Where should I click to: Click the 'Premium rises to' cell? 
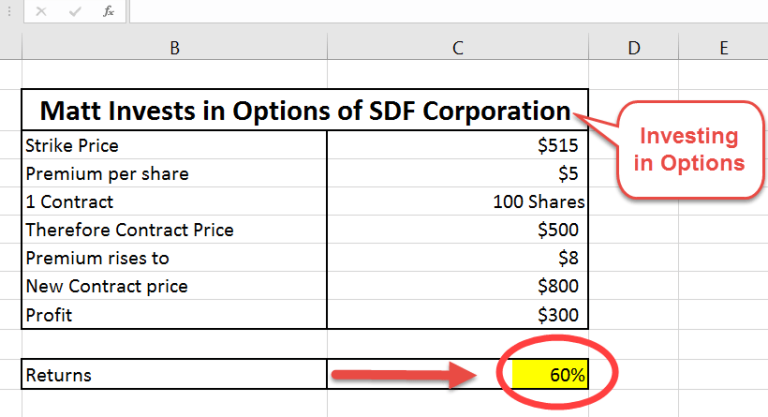[x=174, y=258]
